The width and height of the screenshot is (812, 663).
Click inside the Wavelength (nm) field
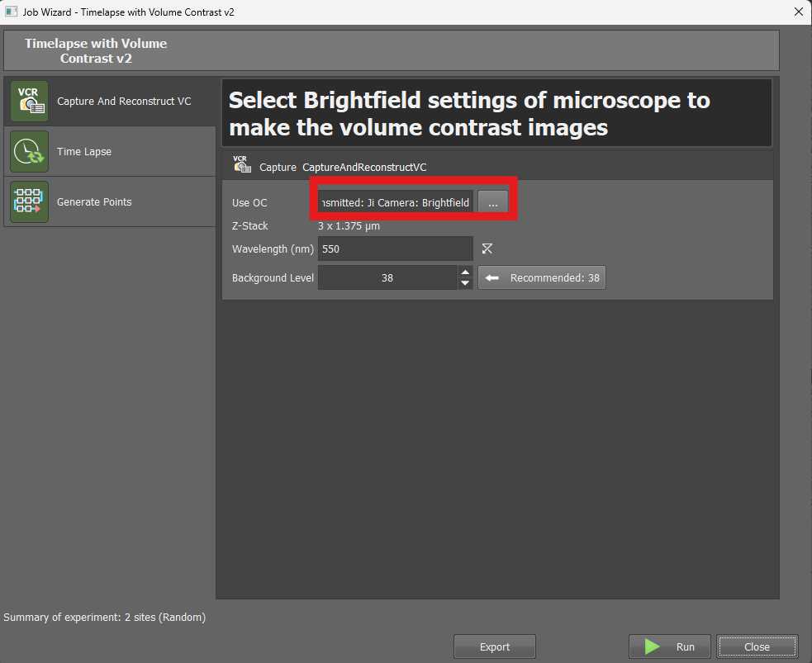pos(395,249)
